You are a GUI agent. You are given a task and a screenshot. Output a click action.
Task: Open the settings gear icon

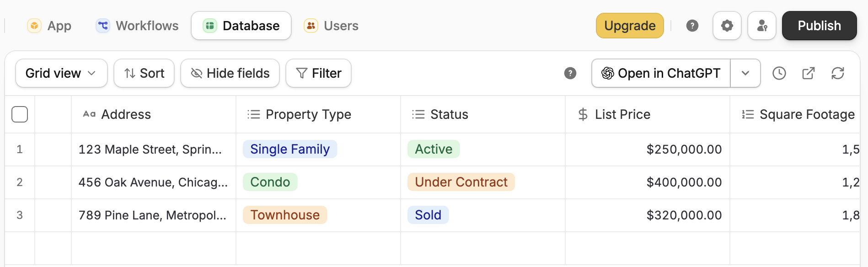click(727, 26)
